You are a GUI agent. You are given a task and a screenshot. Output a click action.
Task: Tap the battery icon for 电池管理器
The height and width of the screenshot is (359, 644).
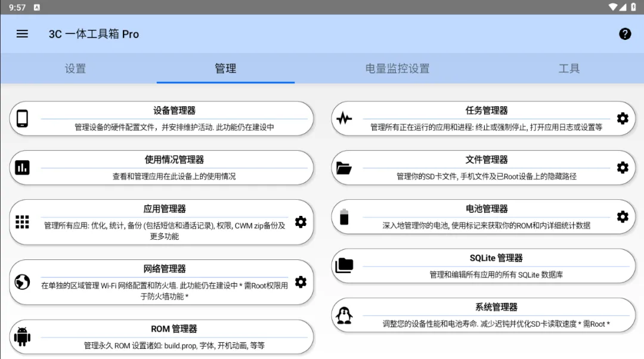pos(344,217)
